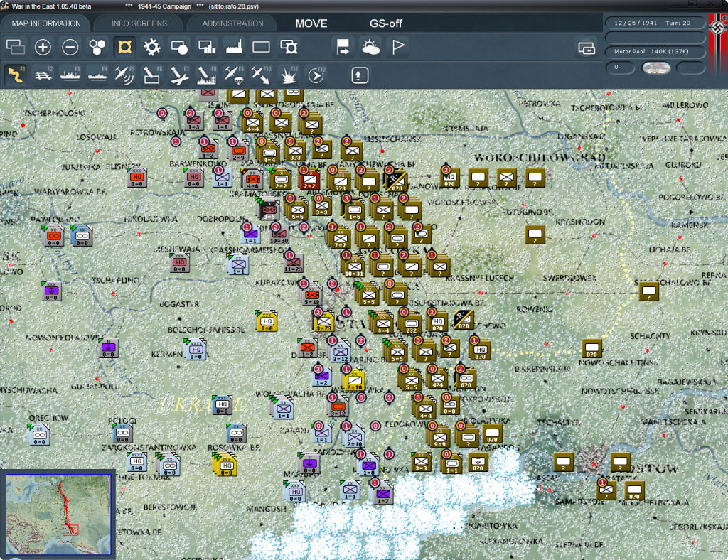Click the date and Turn 28 field
The width and height of the screenshot is (728, 560).
(655, 23)
